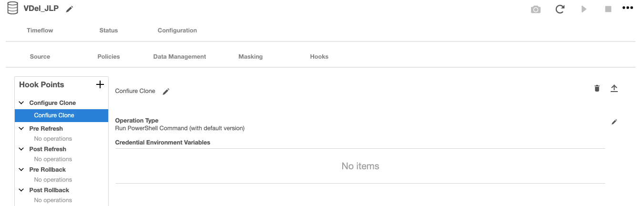The height and width of the screenshot is (206, 644).
Task: Delete the hook with trash icon
Action: coord(597,88)
